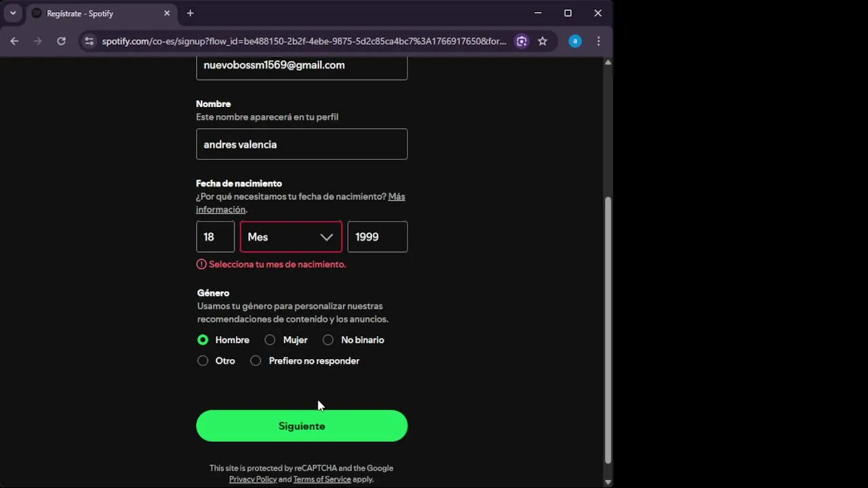The height and width of the screenshot is (488, 868).
Task: Click the green Siguiente button
Action: pos(302,426)
